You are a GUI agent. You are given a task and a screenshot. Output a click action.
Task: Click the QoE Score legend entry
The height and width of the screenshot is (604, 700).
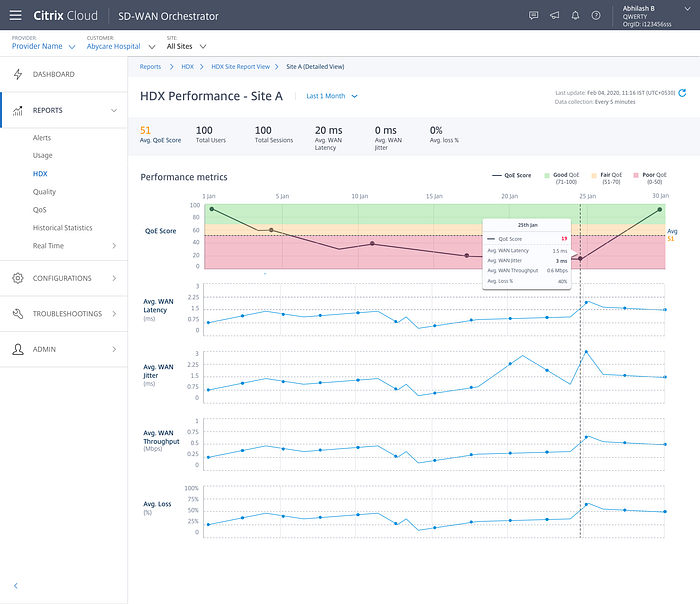coord(512,175)
